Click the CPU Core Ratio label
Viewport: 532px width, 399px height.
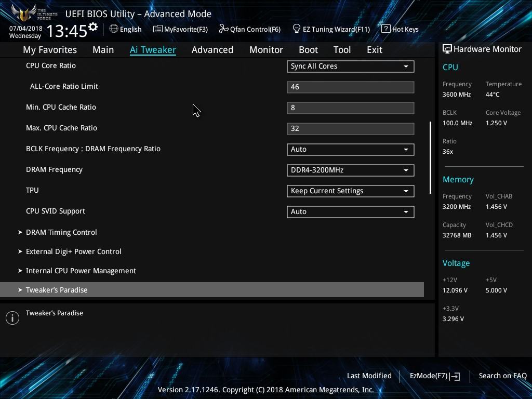[51, 65]
